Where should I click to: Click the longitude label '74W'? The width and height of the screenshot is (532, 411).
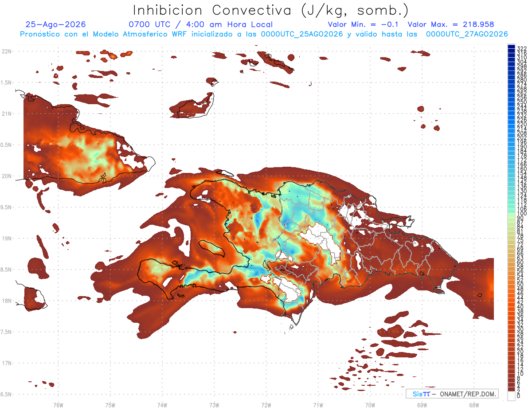click(x=162, y=405)
